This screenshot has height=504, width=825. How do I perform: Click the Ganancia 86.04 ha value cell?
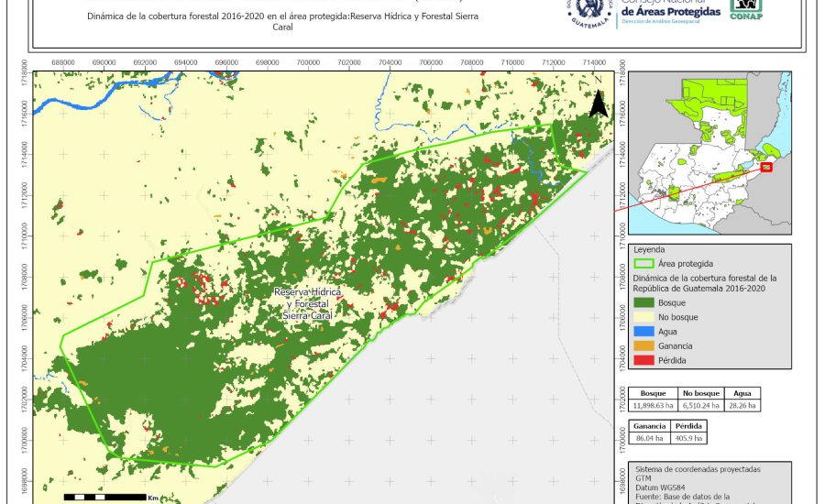(650, 438)
